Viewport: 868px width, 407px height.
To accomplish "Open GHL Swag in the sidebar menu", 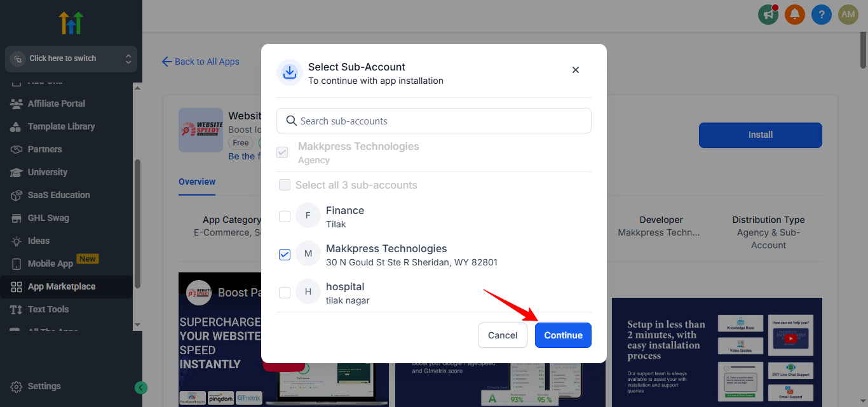I will click(48, 218).
